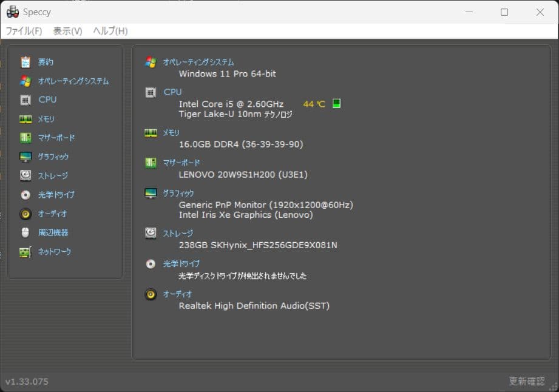Open the 周辺機器 section from sidebar

click(x=25, y=232)
